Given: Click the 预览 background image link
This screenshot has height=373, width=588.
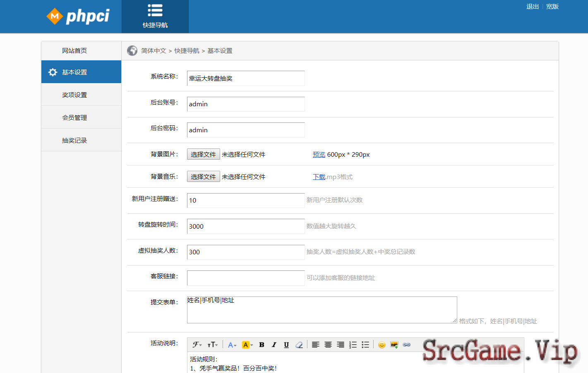Looking at the screenshot, I should click(319, 154).
